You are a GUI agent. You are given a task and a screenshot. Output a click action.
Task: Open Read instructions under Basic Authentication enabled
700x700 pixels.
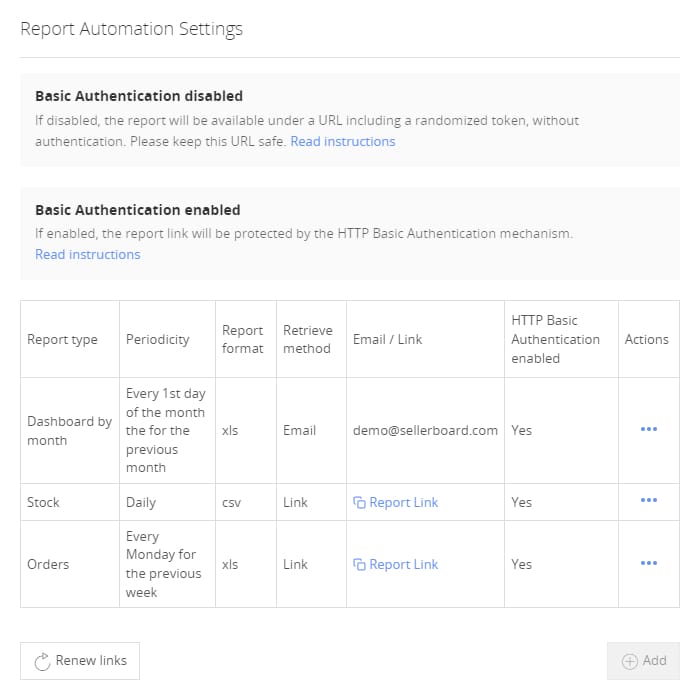pyautogui.click(x=87, y=254)
